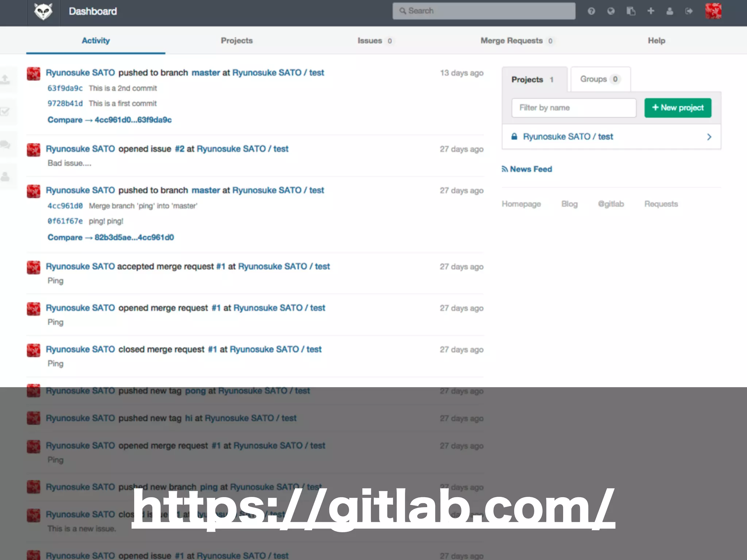Open merge request #1 in accepted entry

click(221, 267)
